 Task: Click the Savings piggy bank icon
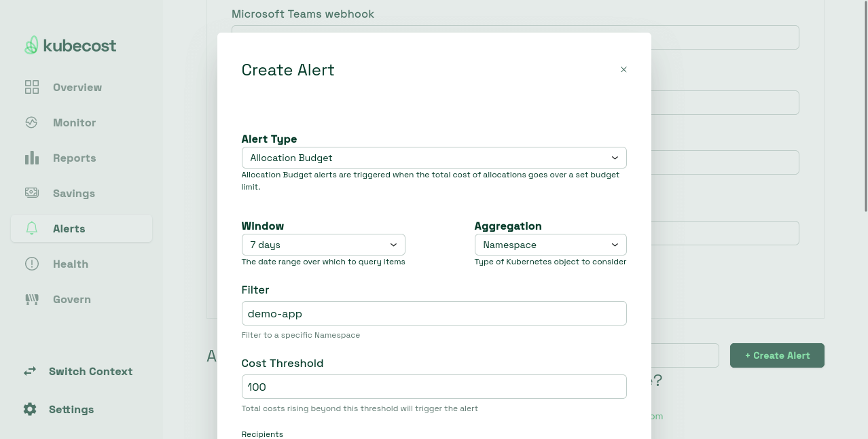[x=31, y=193]
